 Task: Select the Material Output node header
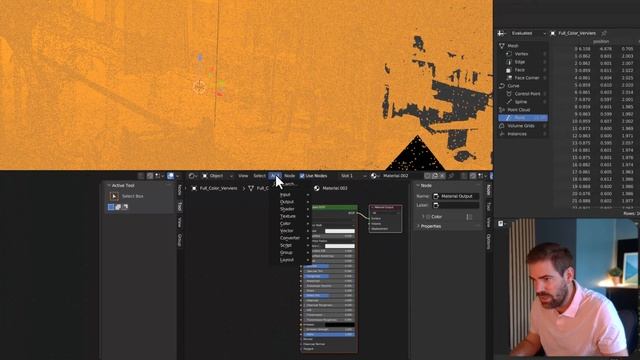pos(386,207)
